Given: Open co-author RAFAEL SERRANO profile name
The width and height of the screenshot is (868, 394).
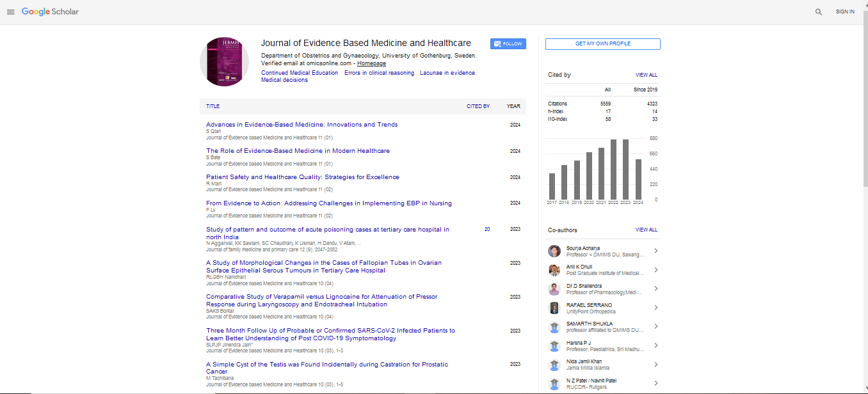Looking at the screenshot, I should coord(589,305).
